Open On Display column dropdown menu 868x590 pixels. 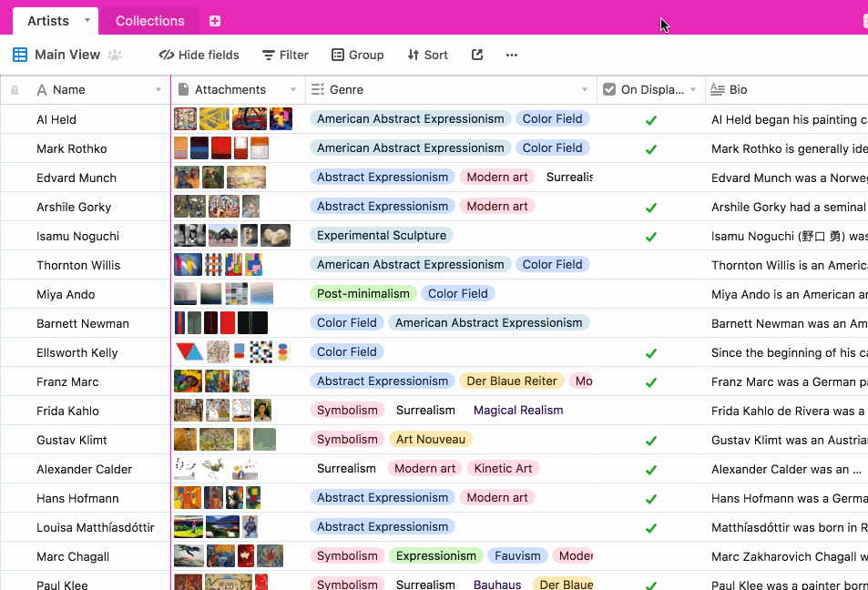(x=693, y=89)
